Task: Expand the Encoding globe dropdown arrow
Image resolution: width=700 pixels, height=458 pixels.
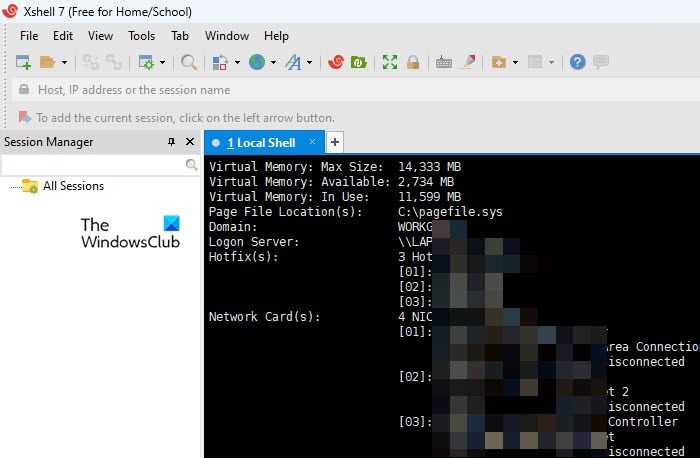Action: tap(273, 62)
